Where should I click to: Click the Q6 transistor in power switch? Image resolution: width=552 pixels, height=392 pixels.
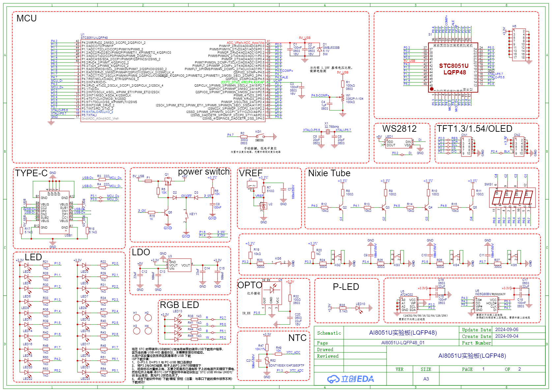[166, 213]
